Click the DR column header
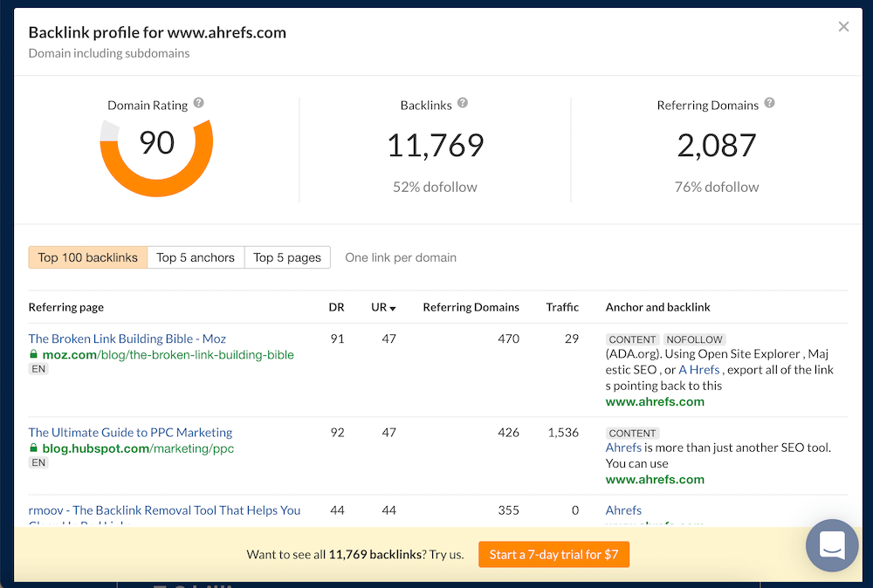Viewport: 873px width, 588px height. (x=336, y=307)
